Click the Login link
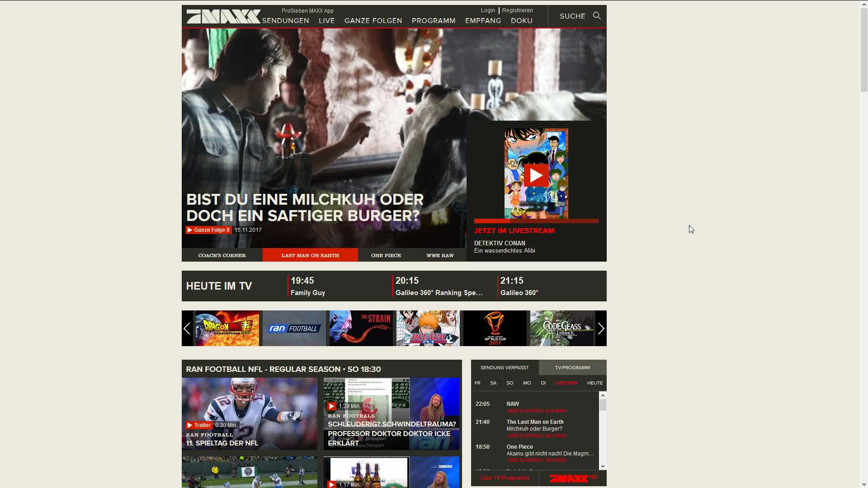Viewport: 868px width, 488px height. (487, 10)
